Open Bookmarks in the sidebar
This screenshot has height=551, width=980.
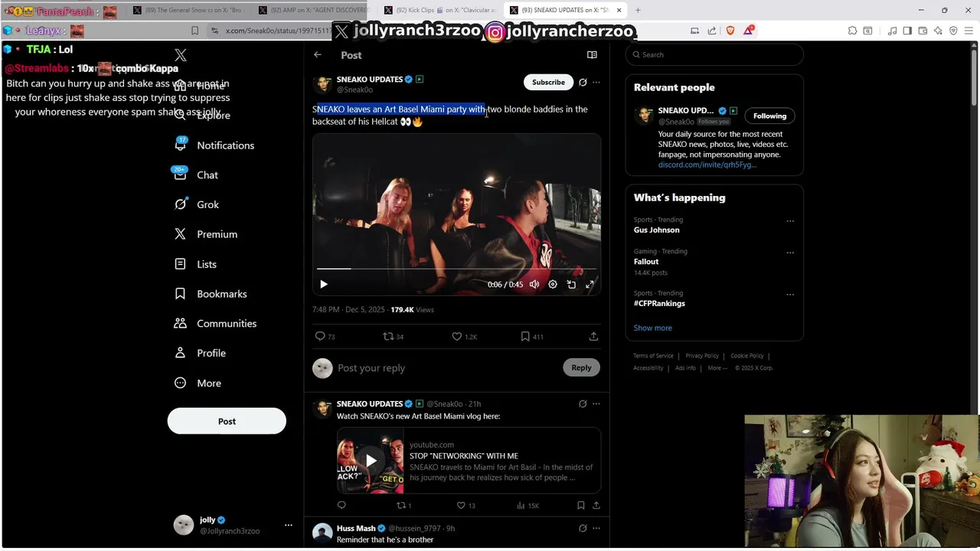point(211,294)
